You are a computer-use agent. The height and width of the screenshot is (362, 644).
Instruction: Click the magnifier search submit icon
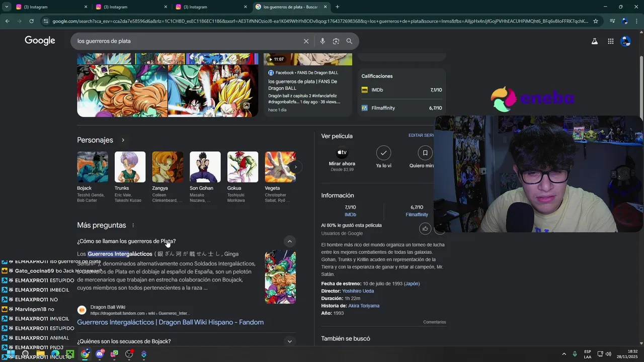(x=349, y=41)
